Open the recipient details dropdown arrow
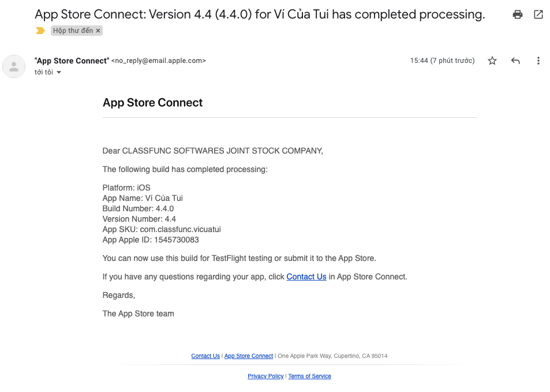Viewport: 550px width, 392px height. coord(59,72)
